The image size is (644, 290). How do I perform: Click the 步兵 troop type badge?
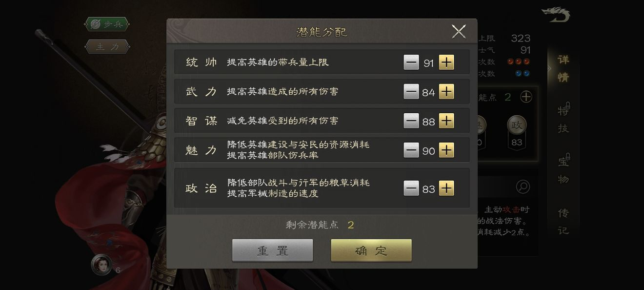(x=107, y=24)
